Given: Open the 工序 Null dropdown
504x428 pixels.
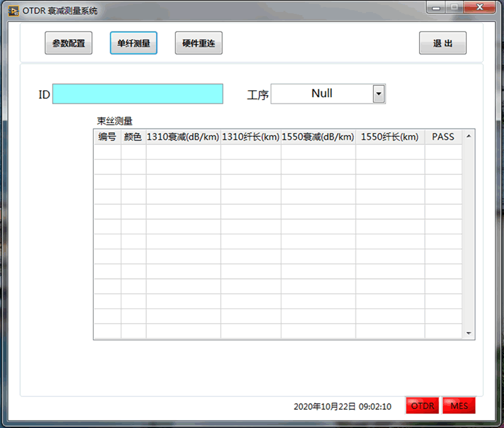Looking at the screenshot, I should pos(328,94).
